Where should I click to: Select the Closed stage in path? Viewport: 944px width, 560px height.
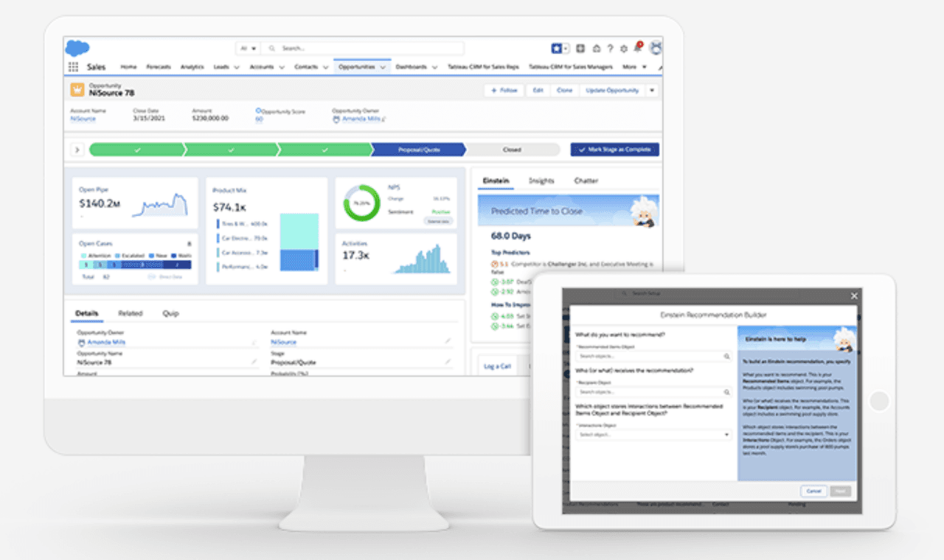(x=512, y=150)
